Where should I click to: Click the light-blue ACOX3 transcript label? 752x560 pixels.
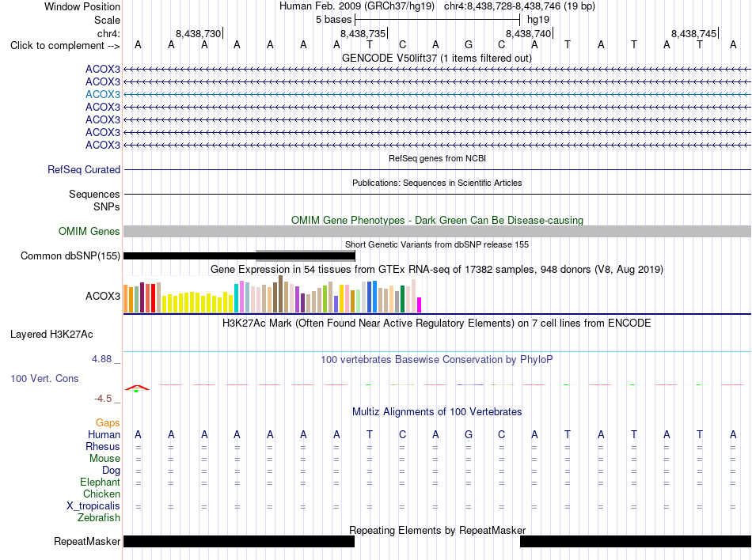coord(103,94)
